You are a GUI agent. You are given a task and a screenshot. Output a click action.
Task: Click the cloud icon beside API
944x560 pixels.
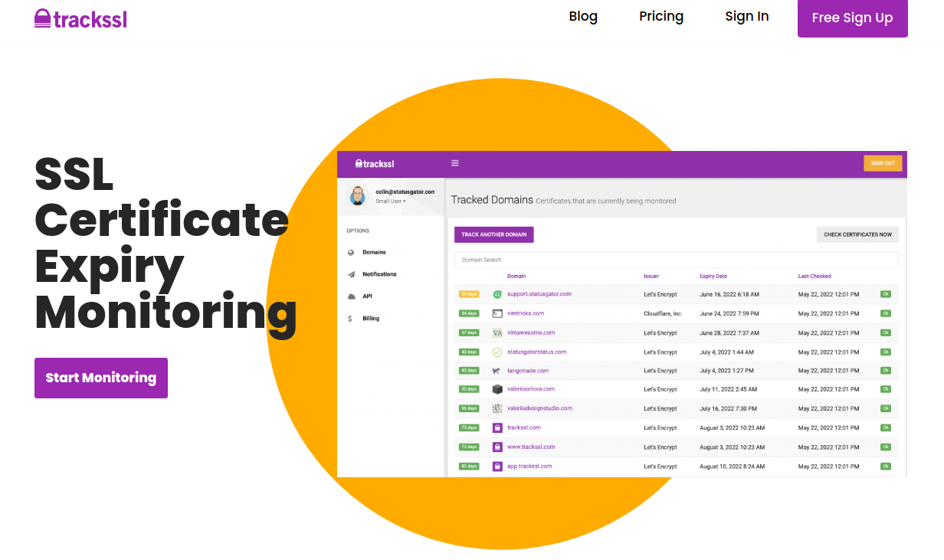(351, 296)
